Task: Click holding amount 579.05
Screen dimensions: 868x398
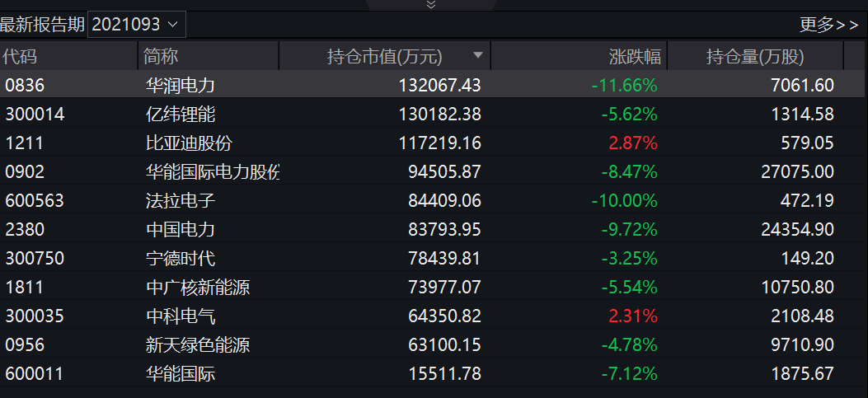Action: [x=808, y=143]
